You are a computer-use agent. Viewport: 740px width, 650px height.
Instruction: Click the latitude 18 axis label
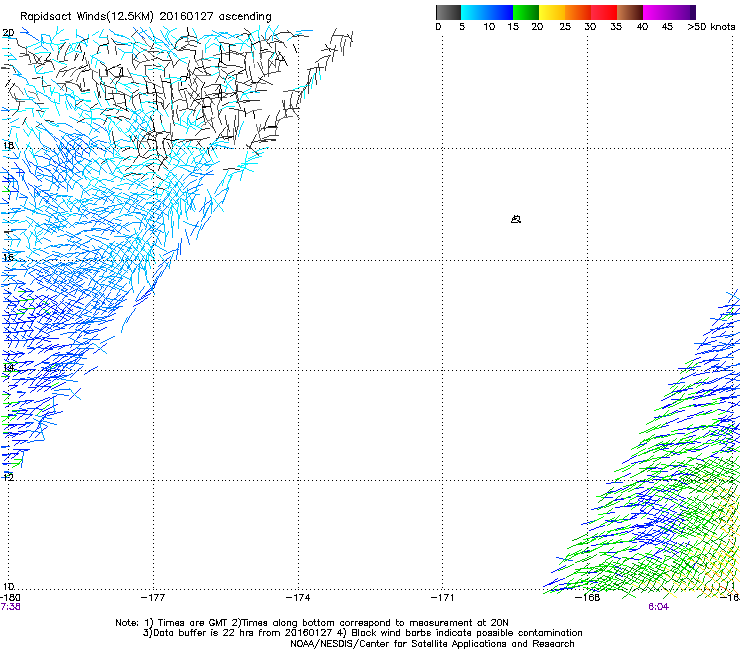(8, 145)
